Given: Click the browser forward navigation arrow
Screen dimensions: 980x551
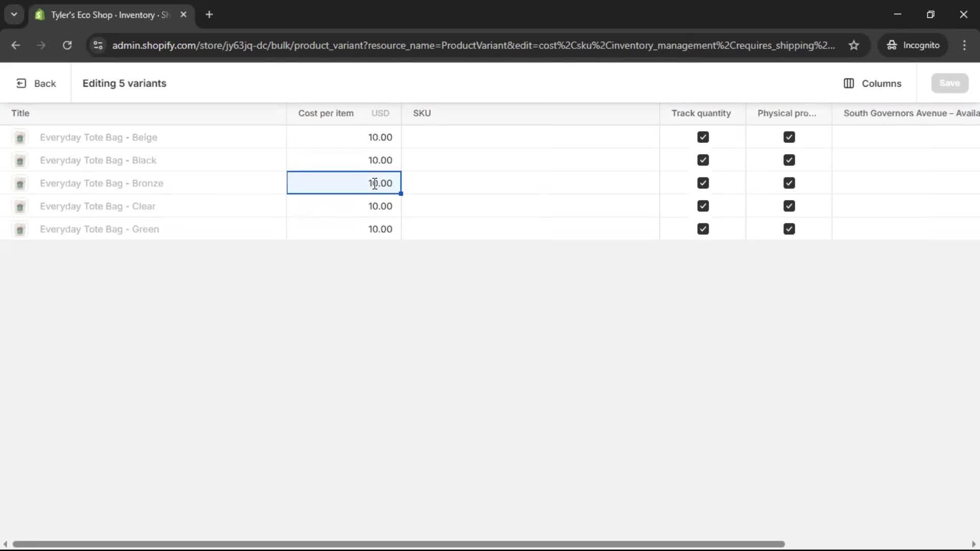Looking at the screenshot, I should pyautogui.click(x=41, y=45).
